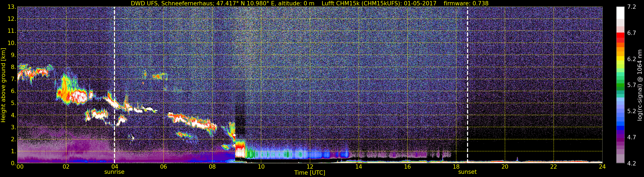This screenshot has height=177, width=644.
Task: Click the x-axis tick label '08'
Action: [212, 167]
